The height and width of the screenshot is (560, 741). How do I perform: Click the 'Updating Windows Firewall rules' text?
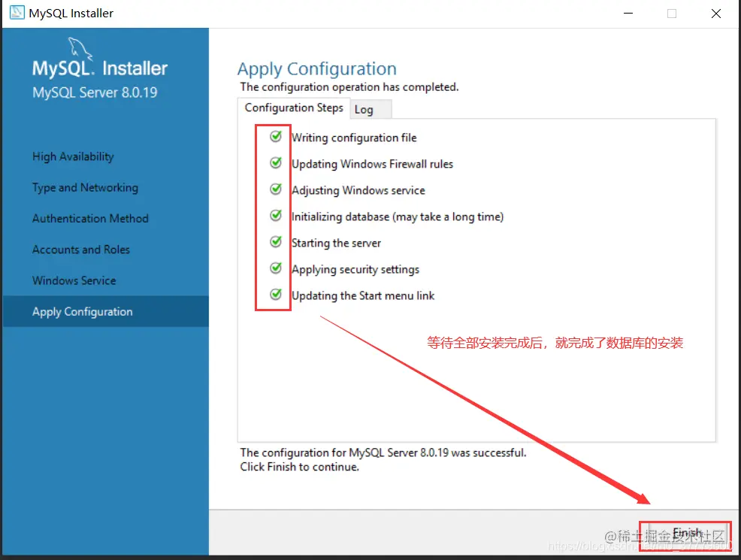pos(373,164)
